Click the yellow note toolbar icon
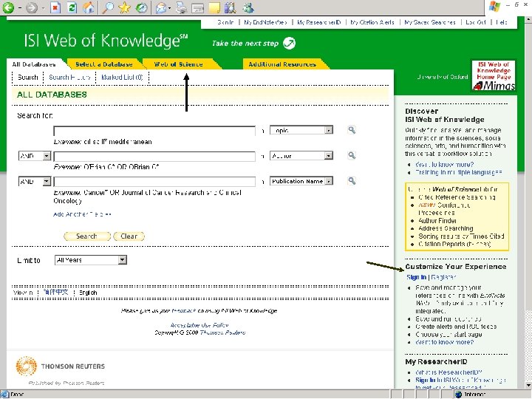The image size is (532, 399). 214,7
